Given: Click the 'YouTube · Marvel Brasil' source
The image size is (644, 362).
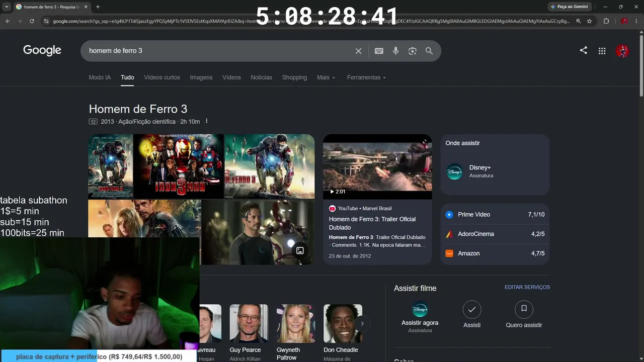Looking at the screenshot, I should [360, 208].
